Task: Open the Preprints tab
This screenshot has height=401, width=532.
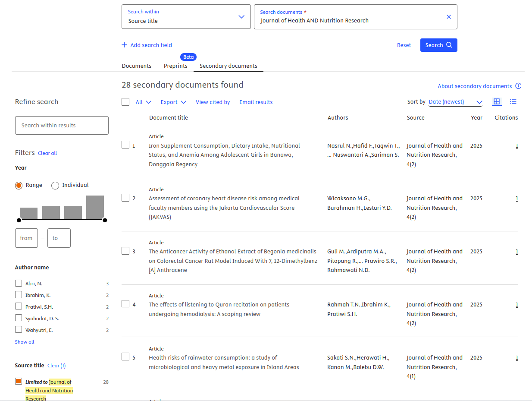Action: pos(175,66)
